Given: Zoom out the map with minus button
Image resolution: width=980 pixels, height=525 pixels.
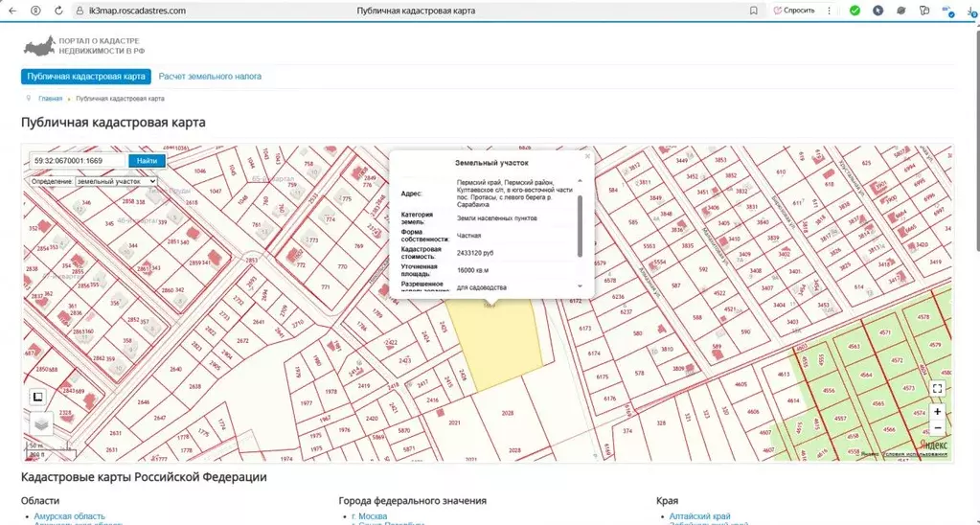Looking at the screenshot, I should pyautogui.click(x=937, y=428).
